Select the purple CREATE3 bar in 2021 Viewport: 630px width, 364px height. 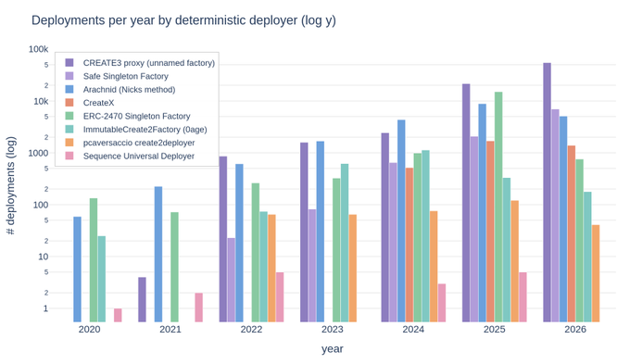pyautogui.click(x=143, y=299)
